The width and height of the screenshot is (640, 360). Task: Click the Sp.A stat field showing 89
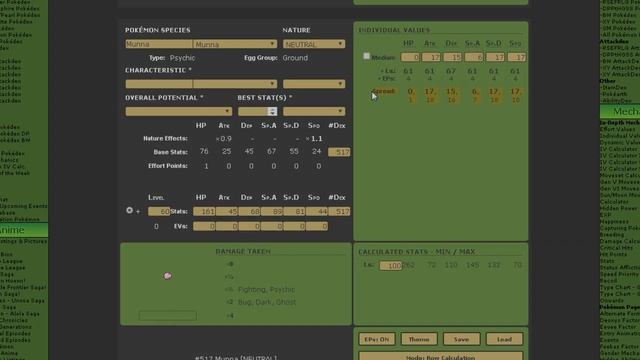point(271,211)
